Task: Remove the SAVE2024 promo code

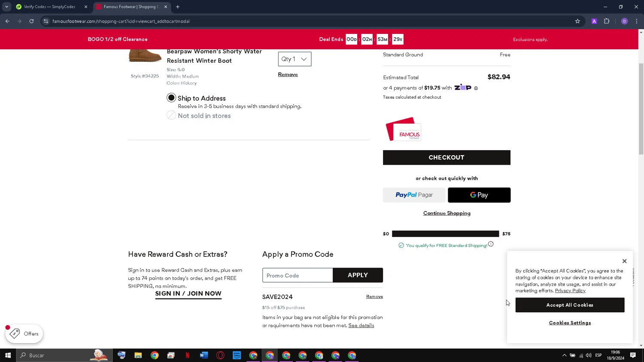Action: click(374, 297)
